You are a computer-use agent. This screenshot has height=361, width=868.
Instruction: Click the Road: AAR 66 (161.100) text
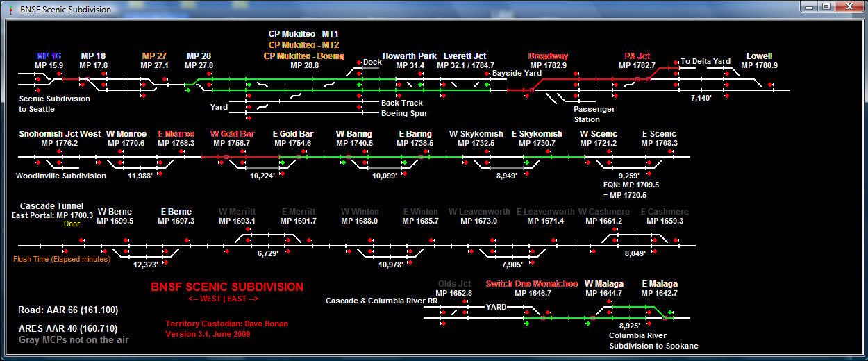[x=69, y=310]
